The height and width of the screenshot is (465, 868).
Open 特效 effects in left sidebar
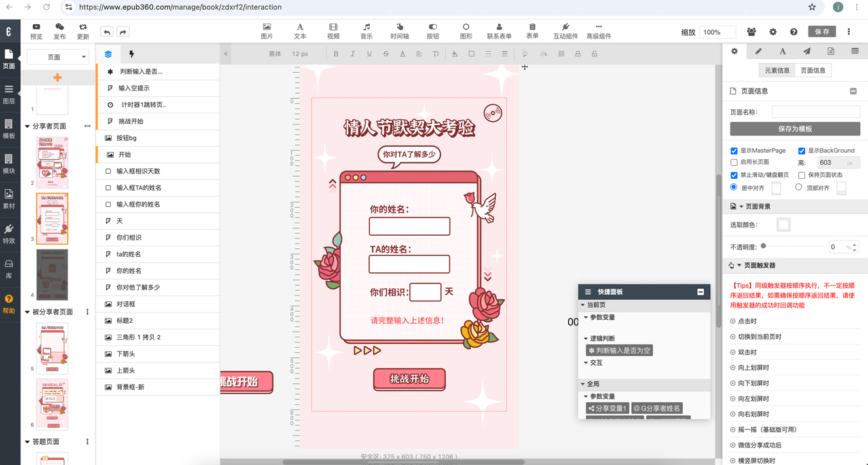pyautogui.click(x=9, y=234)
